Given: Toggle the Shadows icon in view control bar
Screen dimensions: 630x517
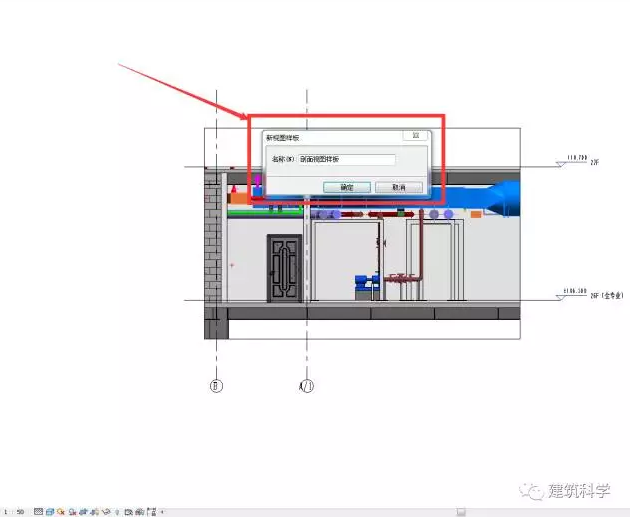Looking at the screenshot, I should click(72, 512).
